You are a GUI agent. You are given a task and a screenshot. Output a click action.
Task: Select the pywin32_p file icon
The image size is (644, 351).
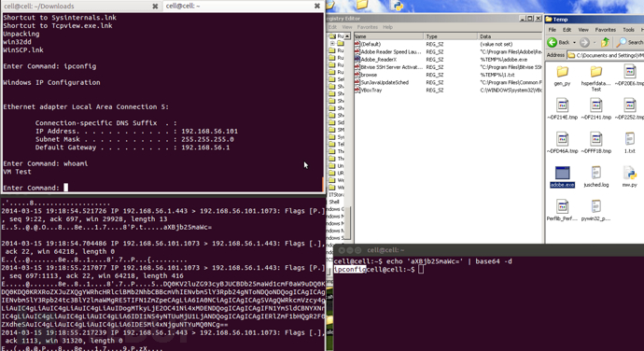point(596,206)
